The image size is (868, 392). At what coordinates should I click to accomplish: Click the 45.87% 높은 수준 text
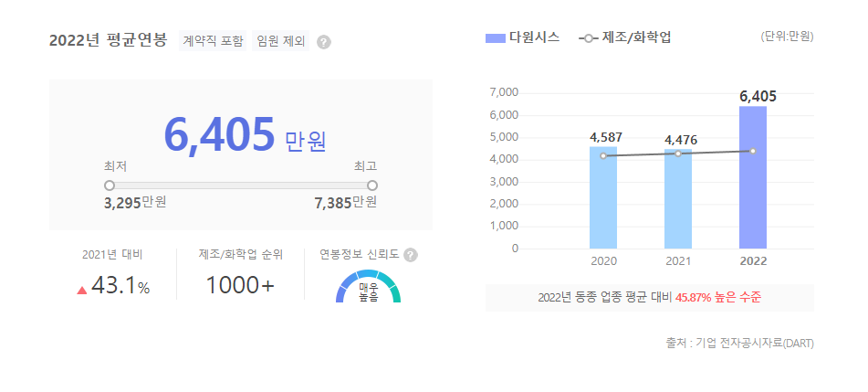click(718, 297)
